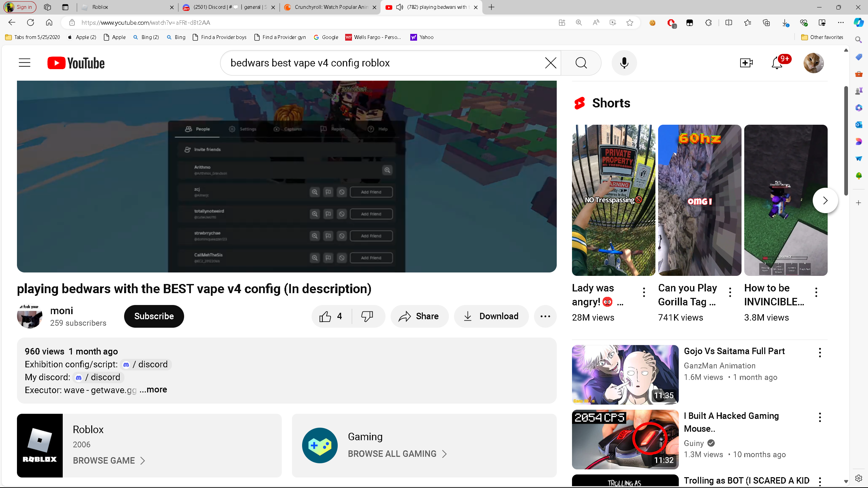Show next Shorts with the arrow
Image resolution: width=868 pixels, height=488 pixels.
tap(825, 200)
